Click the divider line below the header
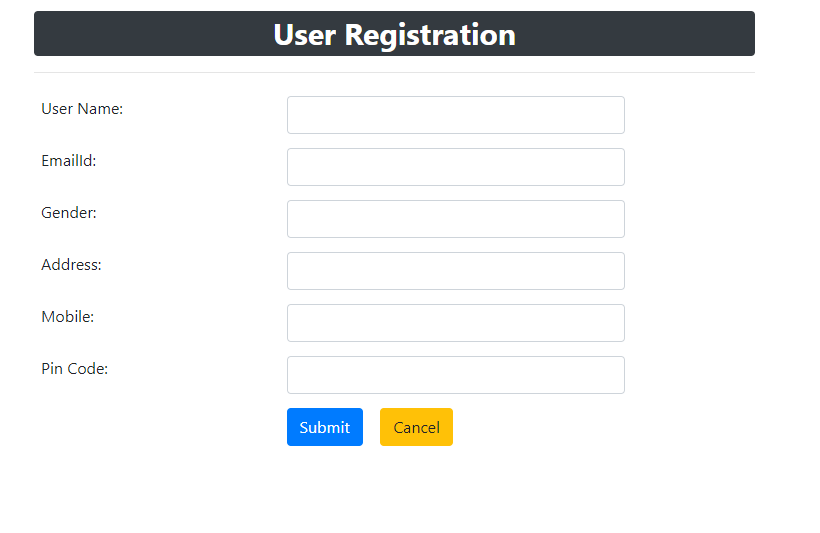This screenshot has height=533, width=820. [x=394, y=73]
